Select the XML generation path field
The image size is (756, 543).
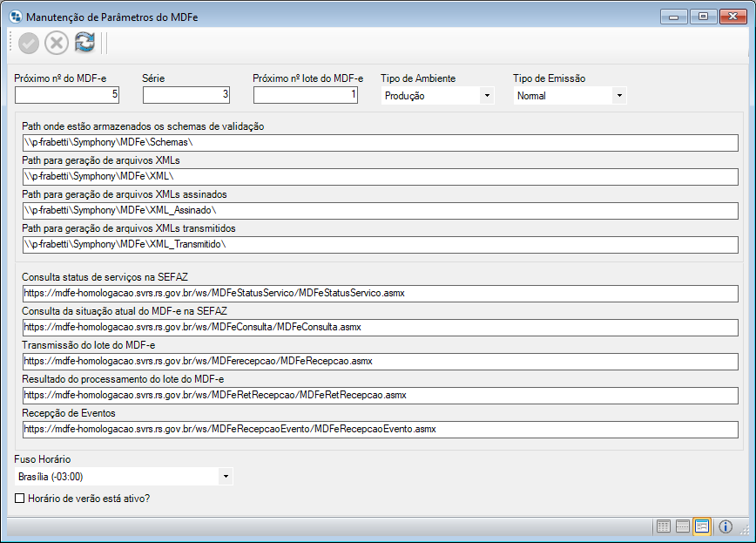pos(379,176)
